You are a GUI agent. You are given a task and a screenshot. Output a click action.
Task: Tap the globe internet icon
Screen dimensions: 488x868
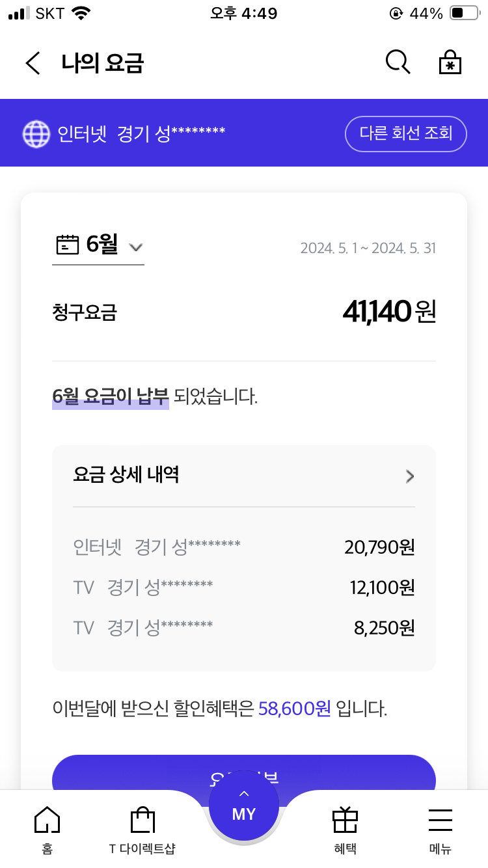36,133
